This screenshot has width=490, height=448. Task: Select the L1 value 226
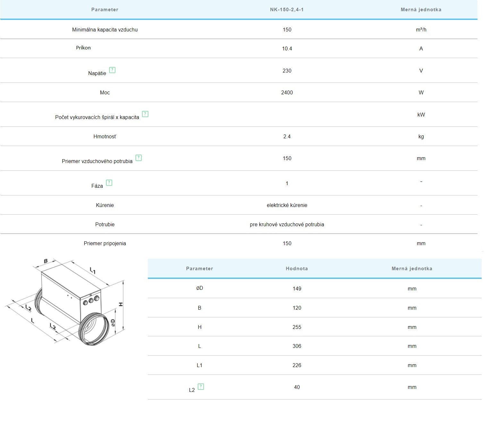pyautogui.click(x=297, y=365)
